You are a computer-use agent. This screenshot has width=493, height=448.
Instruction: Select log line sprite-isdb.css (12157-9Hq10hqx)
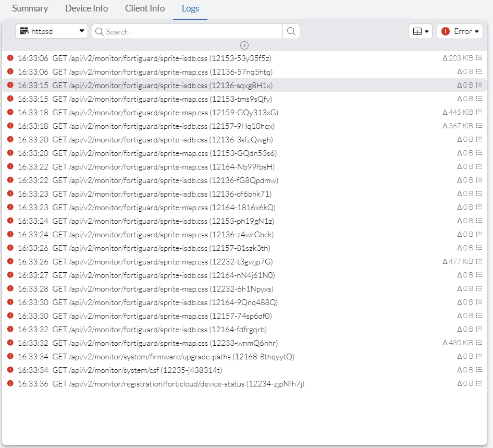[244, 126]
